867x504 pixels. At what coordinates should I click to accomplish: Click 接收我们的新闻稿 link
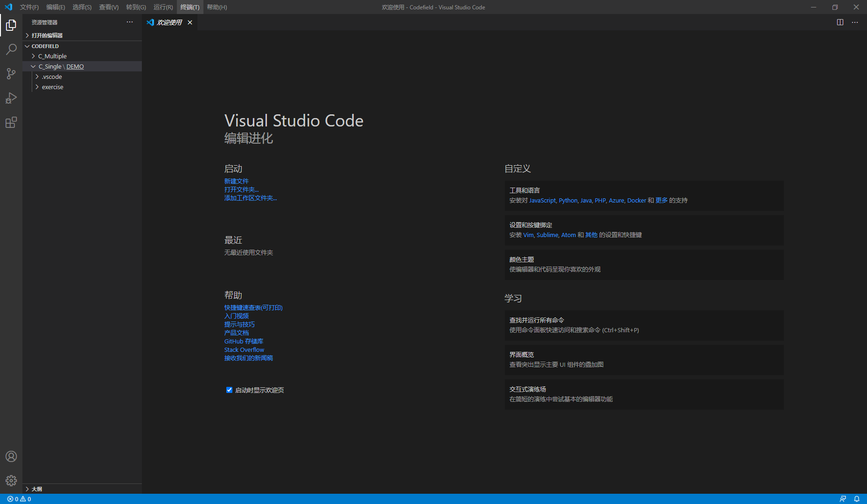click(x=249, y=358)
